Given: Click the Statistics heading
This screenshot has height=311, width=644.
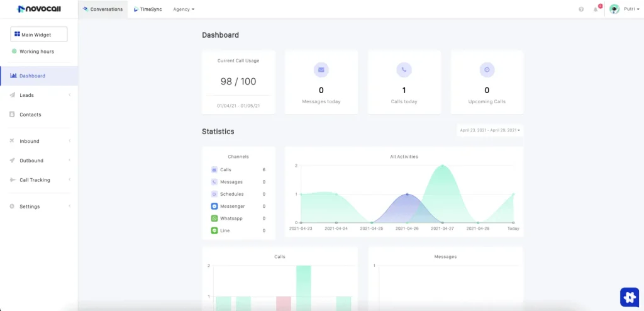Looking at the screenshot, I should [218, 132].
